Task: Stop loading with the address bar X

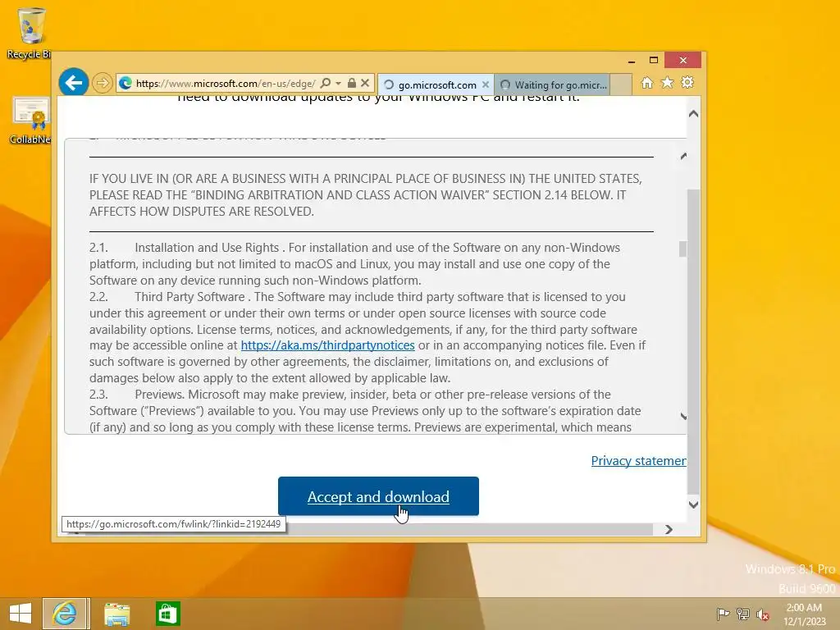Action: click(x=365, y=83)
